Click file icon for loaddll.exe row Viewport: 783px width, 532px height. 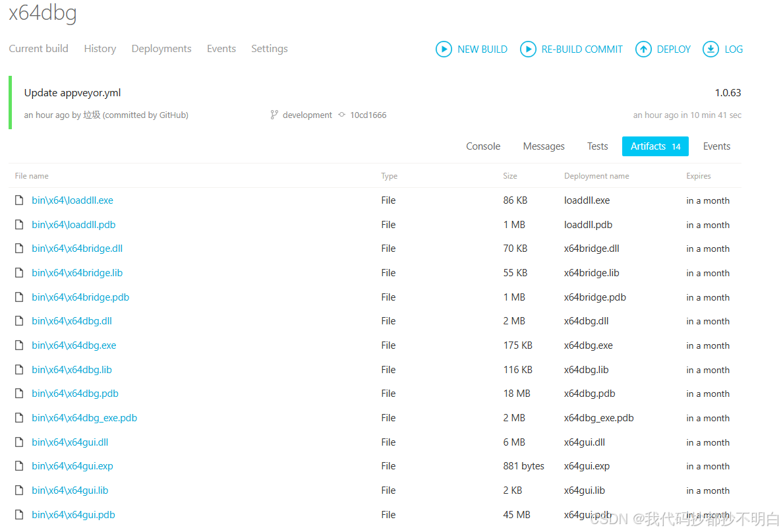(x=19, y=200)
